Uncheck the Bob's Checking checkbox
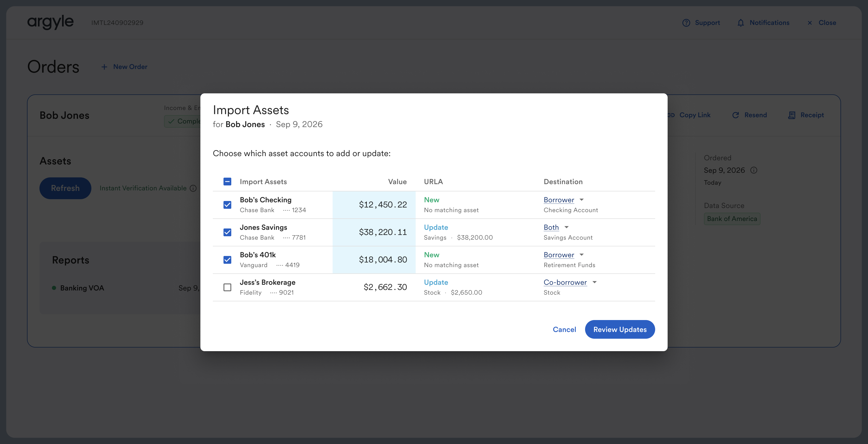Image resolution: width=868 pixels, height=444 pixels. point(227,205)
